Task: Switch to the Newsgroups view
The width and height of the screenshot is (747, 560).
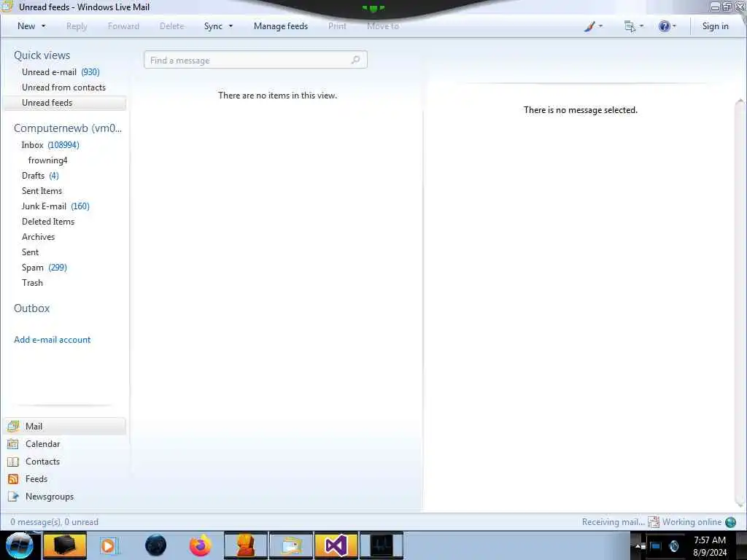Action: tap(66, 497)
